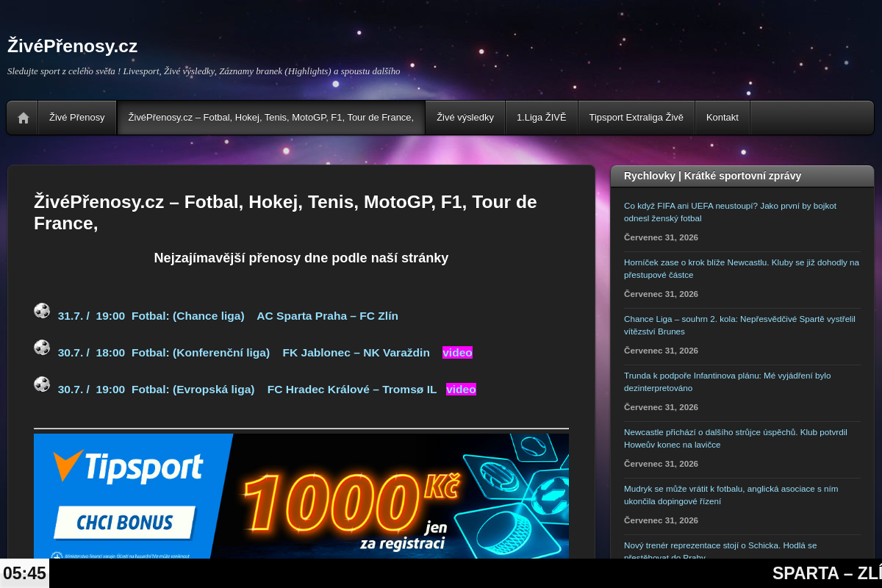Click the Rychlovky sidebar heading
Viewport: 882px width, 588px height.
tap(712, 176)
